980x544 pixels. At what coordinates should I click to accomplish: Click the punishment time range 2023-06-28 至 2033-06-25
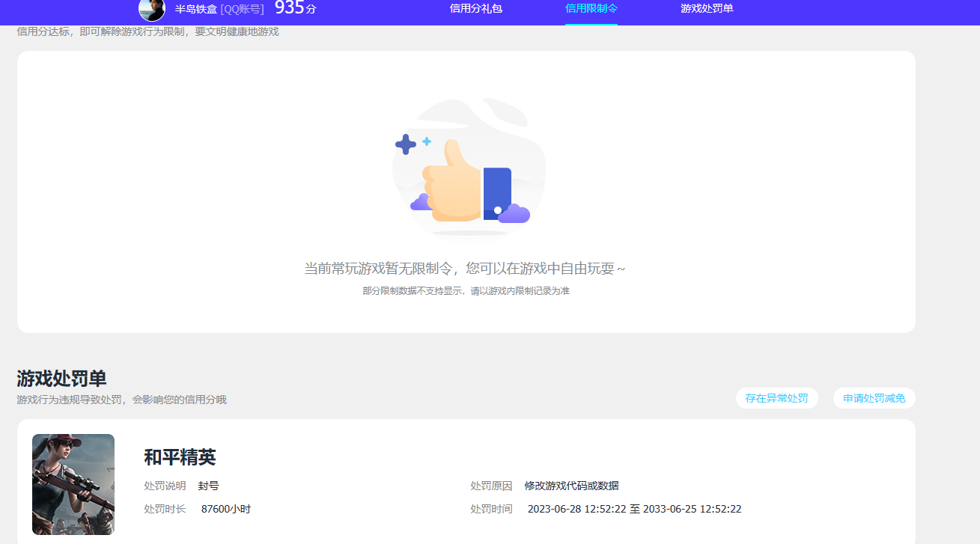(635, 509)
